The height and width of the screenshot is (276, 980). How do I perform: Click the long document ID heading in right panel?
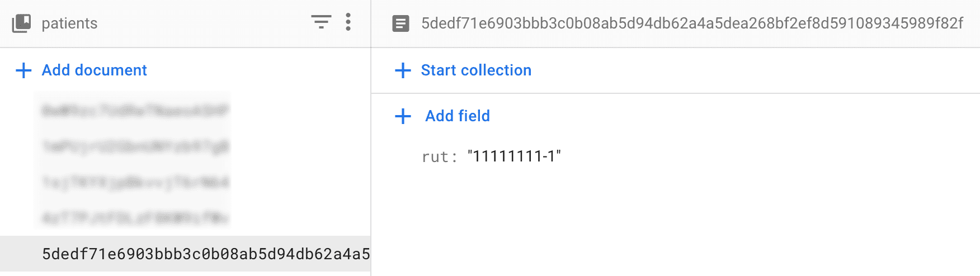[692, 23]
